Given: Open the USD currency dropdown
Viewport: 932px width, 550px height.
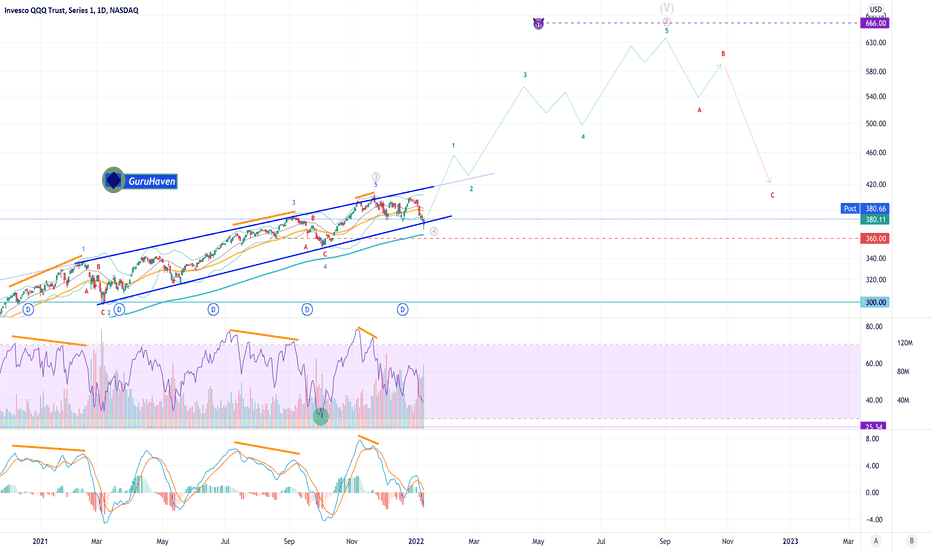Looking at the screenshot, I should click(x=876, y=10).
